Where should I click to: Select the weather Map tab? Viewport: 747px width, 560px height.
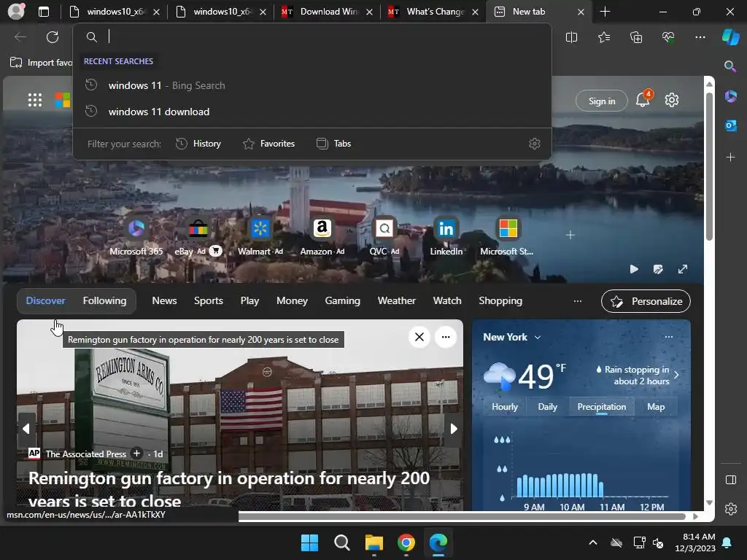[x=656, y=407]
